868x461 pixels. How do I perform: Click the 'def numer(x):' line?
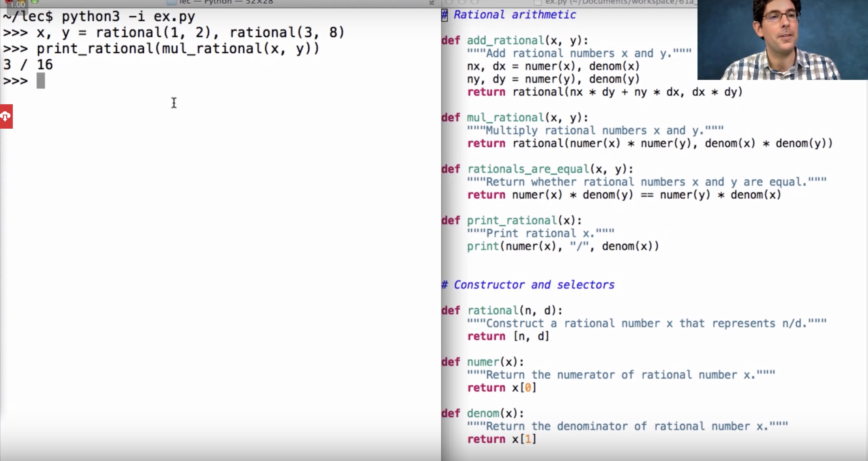[x=483, y=362]
